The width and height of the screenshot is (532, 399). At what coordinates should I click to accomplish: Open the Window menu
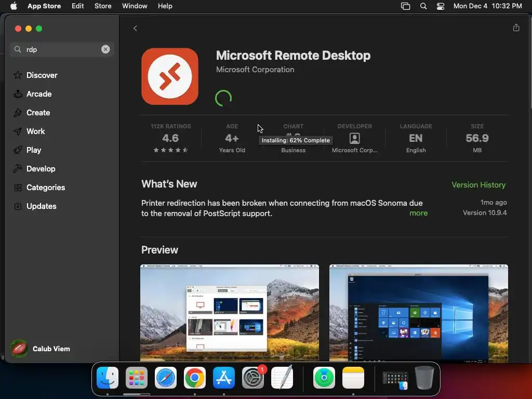(135, 6)
